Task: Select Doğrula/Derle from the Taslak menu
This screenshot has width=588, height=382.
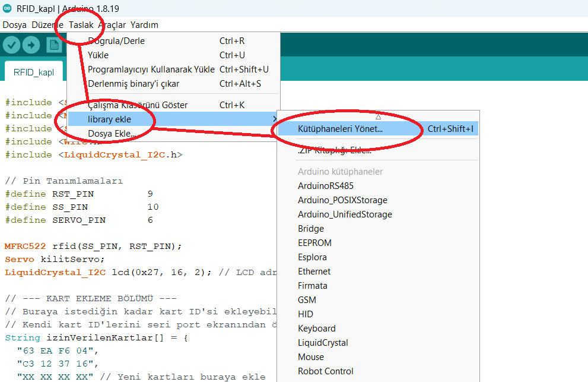Action: pos(116,41)
